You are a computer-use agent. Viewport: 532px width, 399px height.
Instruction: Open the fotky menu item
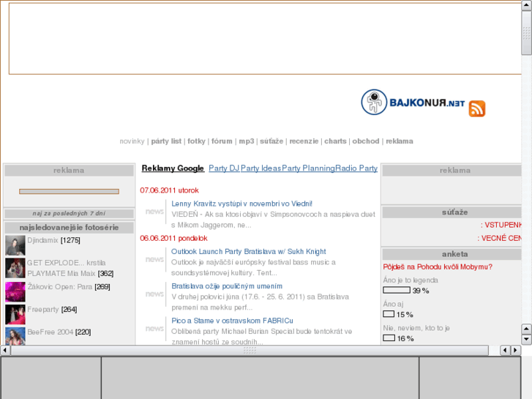coord(196,141)
